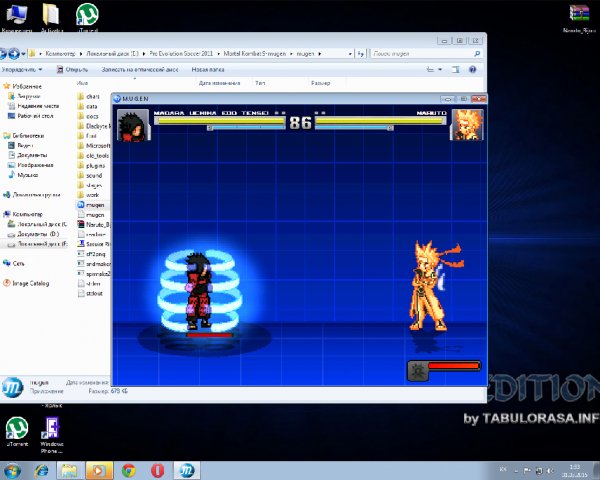Click the search mugen input field
This screenshot has width=600, height=480.
point(426,54)
